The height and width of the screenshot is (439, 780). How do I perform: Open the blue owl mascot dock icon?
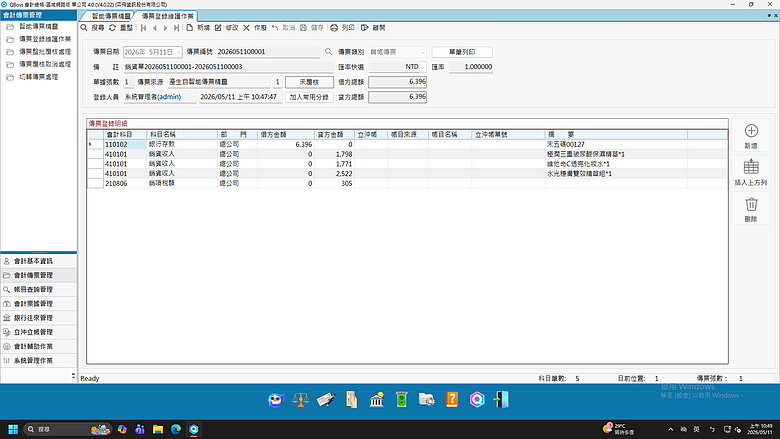click(276, 400)
